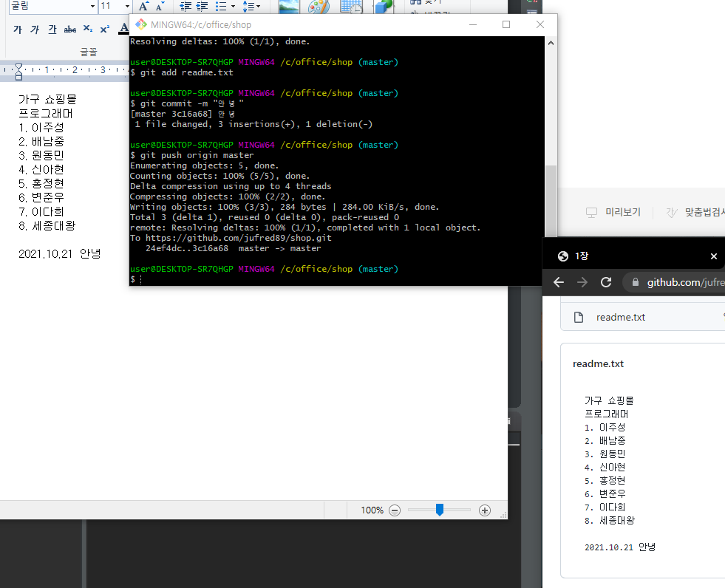This screenshot has height=588, width=725.
Task: Click the decrease indent icon
Action: (x=185, y=7)
